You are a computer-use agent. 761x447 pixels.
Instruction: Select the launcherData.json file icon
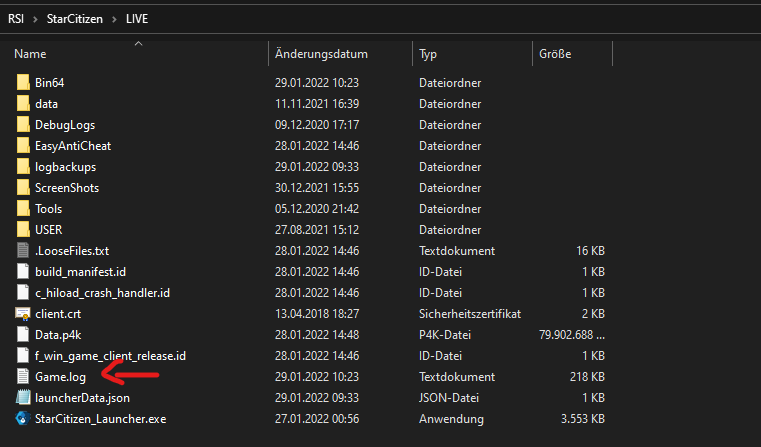point(23,397)
